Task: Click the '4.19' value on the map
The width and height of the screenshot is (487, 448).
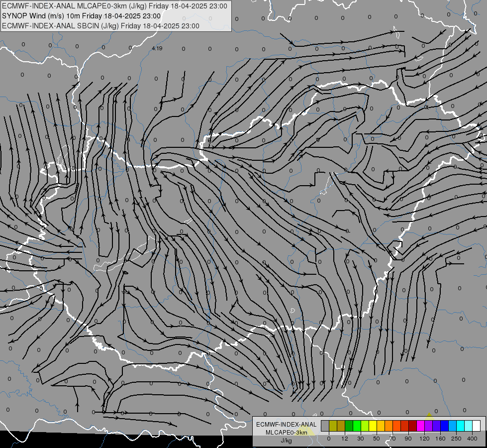Action: point(157,48)
